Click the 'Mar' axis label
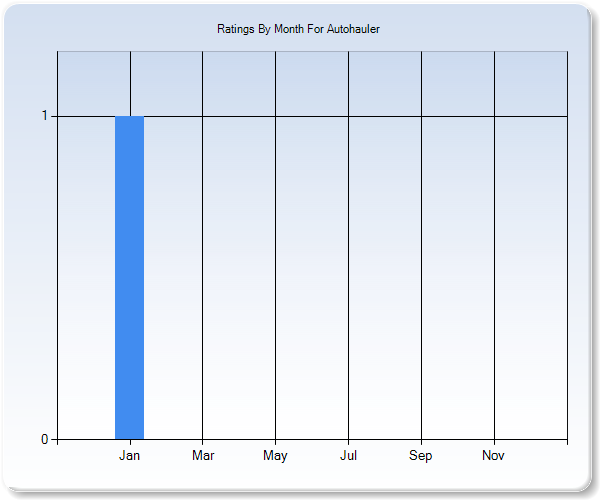The width and height of the screenshot is (600, 500). (203, 455)
